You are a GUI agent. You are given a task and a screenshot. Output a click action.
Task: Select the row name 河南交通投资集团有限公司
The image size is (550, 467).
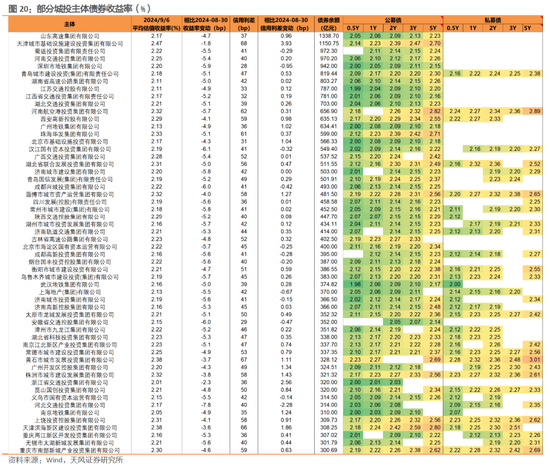(x=70, y=59)
